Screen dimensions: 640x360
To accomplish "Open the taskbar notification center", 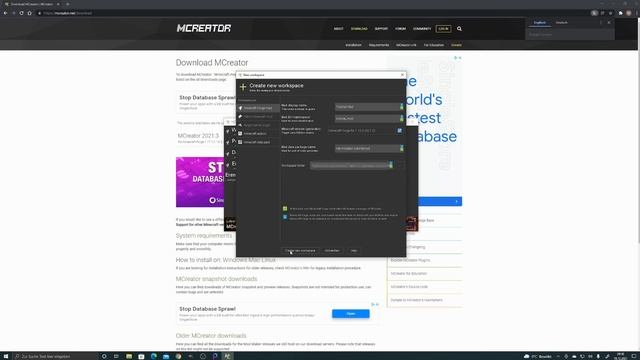I will point(635,356).
